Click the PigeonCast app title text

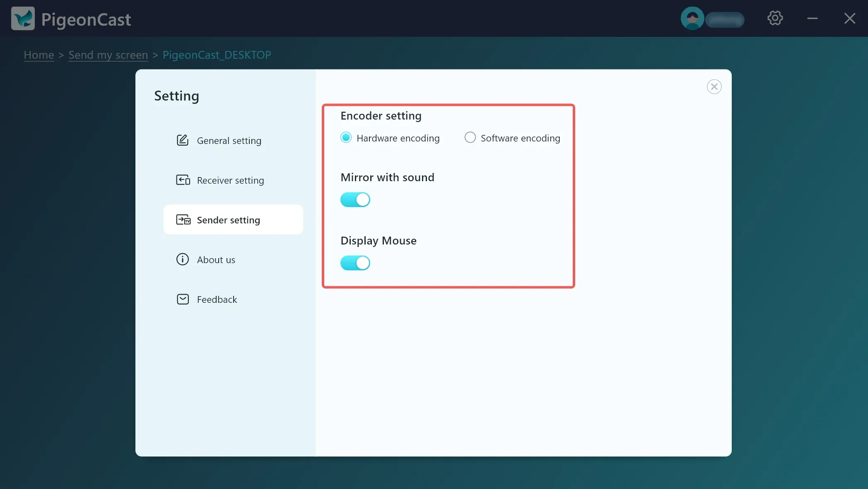click(x=86, y=19)
